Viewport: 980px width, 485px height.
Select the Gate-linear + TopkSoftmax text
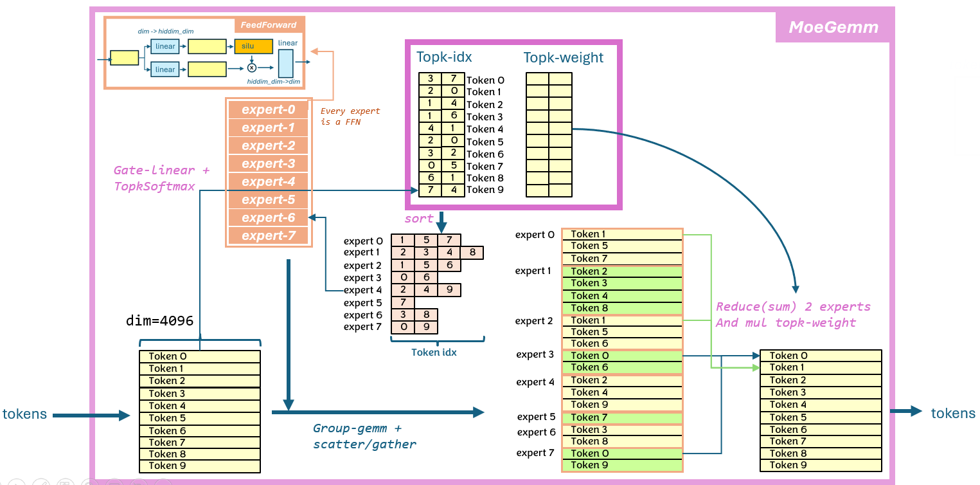click(161, 178)
